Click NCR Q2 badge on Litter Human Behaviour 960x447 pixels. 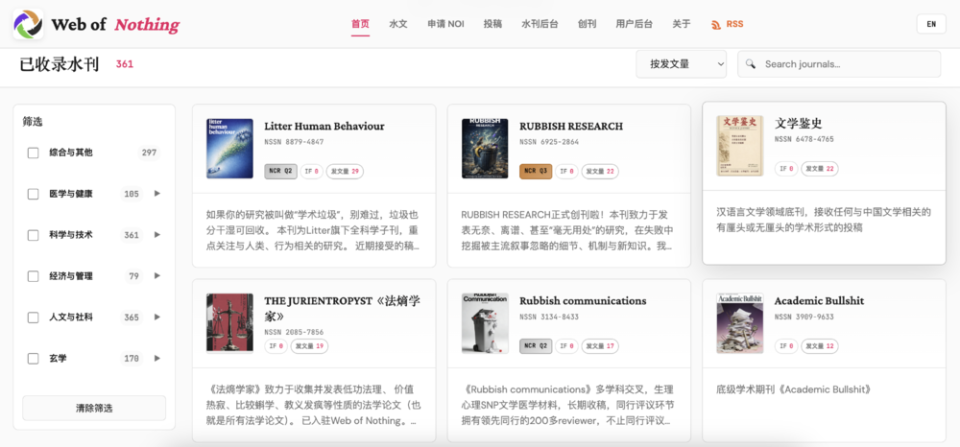281,171
